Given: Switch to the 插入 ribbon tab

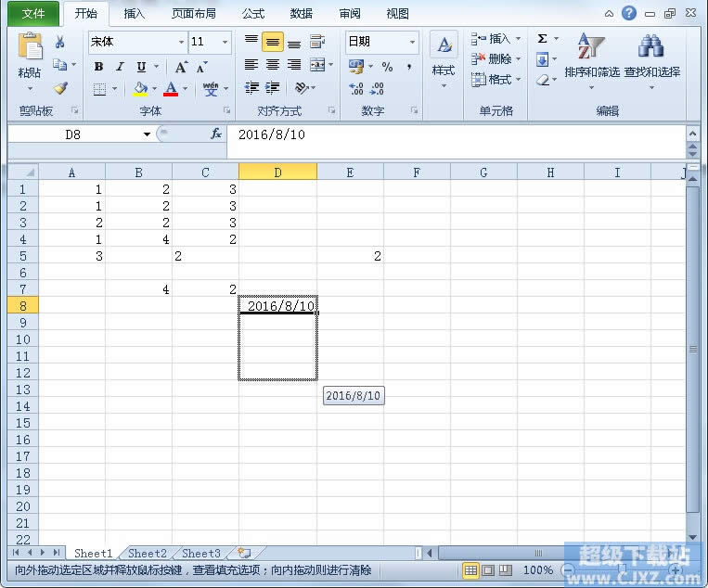Looking at the screenshot, I should click(x=135, y=14).
